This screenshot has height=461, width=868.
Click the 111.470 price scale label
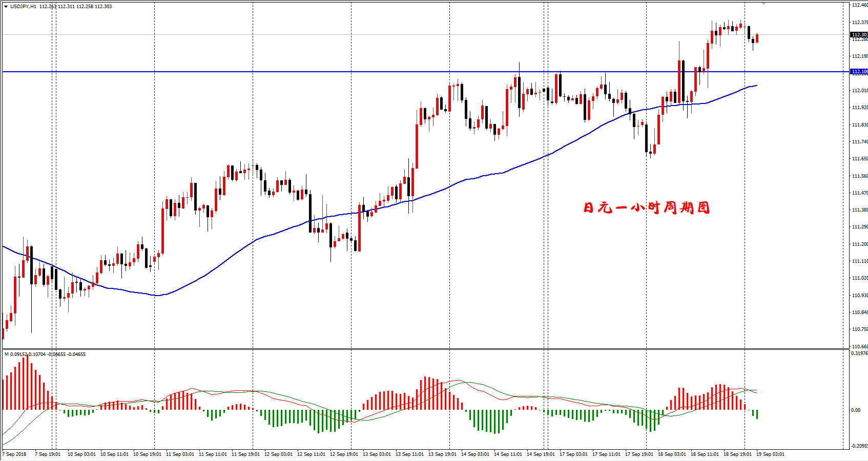(x=859, y=193)
